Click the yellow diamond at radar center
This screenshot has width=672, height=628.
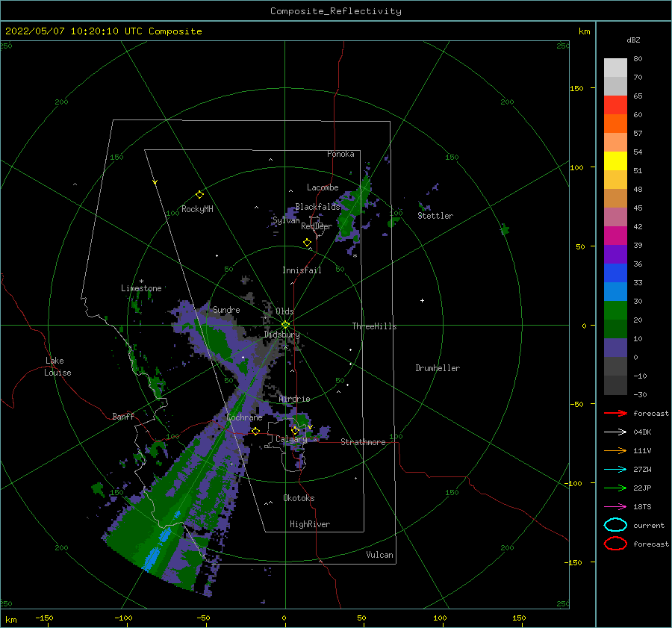285,325
